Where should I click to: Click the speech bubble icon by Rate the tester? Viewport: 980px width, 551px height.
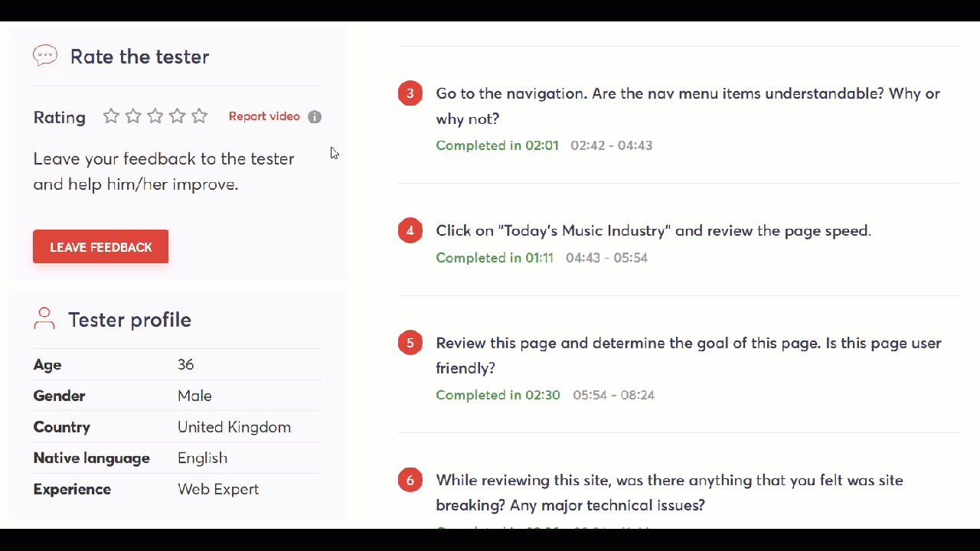[45, 56]
